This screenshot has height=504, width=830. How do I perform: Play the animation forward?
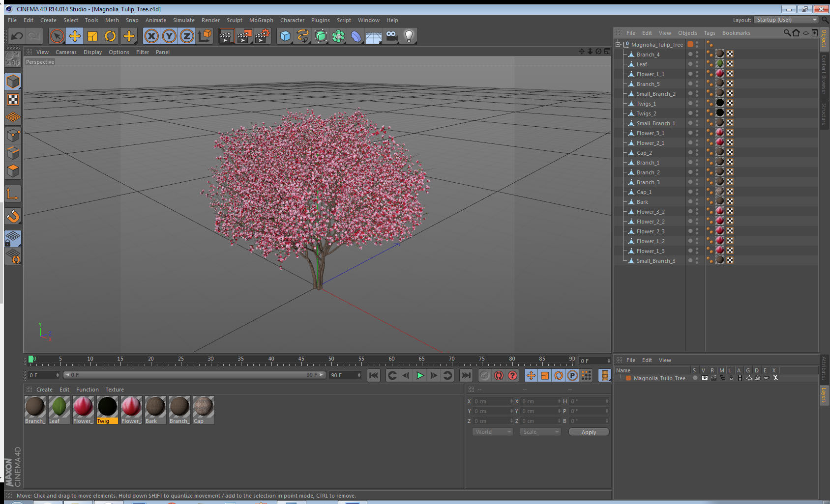click(x=420, y=375)
